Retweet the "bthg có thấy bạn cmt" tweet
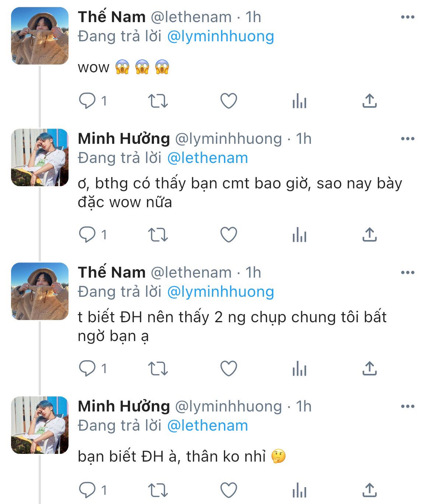This screenshot has height=504, width=431. 158,234
